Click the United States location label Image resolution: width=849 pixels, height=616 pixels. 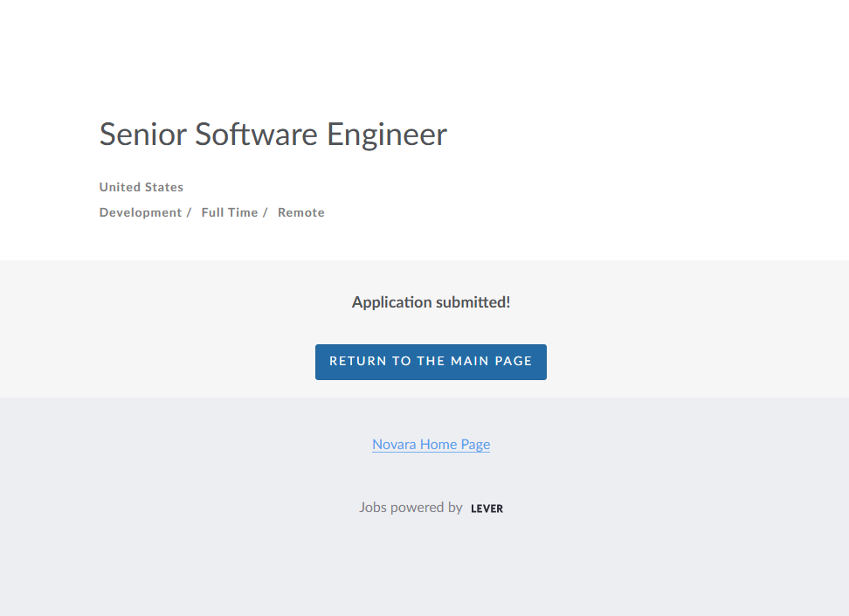pos(141,187)
